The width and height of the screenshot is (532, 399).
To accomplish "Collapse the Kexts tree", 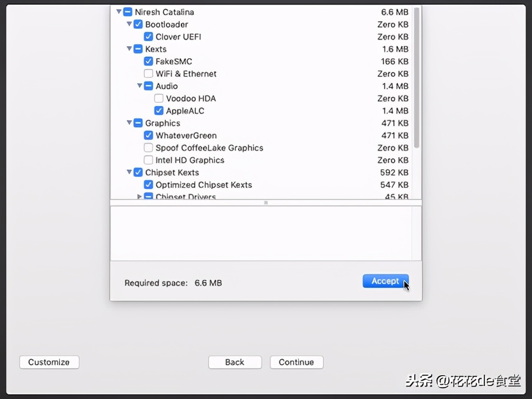I will coord(129,49).
